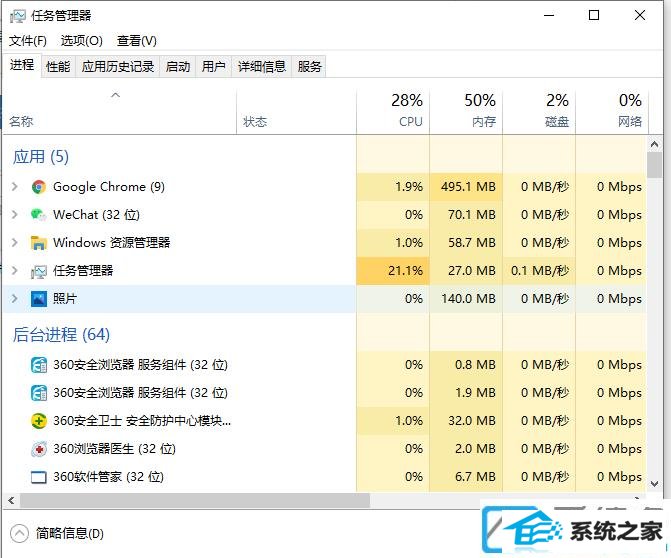Screen dimensions: 671x558
Task: Expand the Google Chrome (9) group
Action: pos(15,187)
